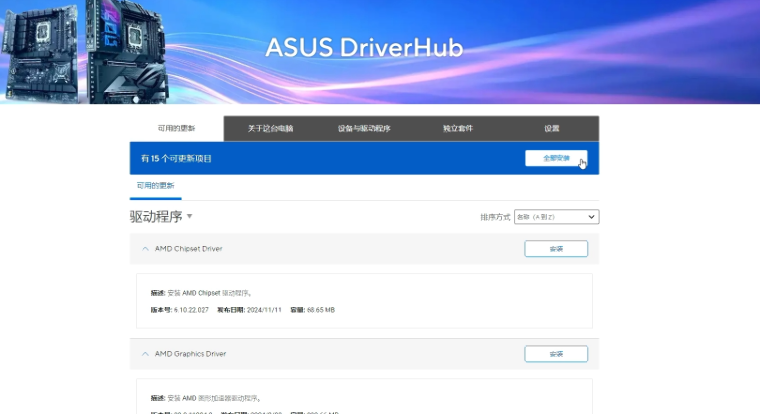
Task: Switch to the 关于这台电脑 tab
Action: [x=270, y=128]
